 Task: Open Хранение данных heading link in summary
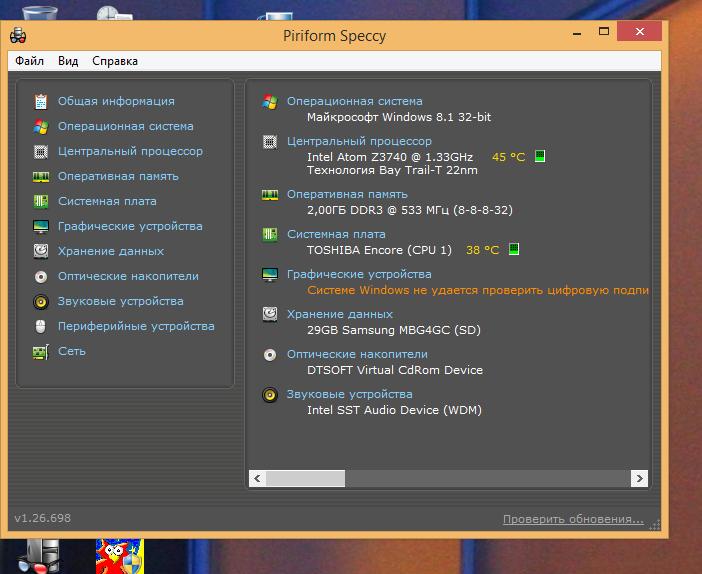[340, 315]
